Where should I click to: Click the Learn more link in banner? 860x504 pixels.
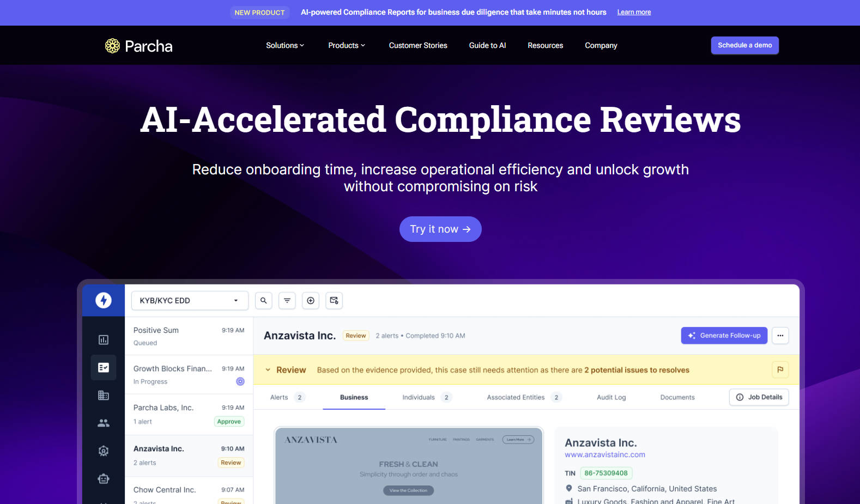[x=634, y=12]
